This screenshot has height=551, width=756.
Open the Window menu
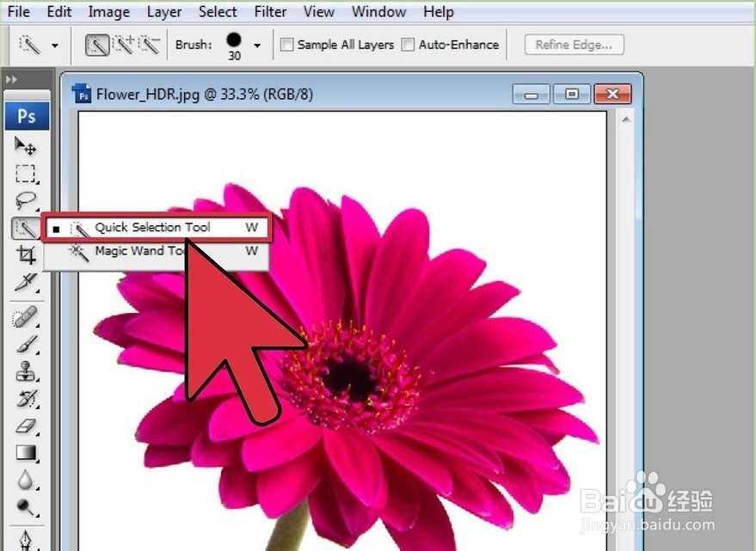(x=378, y=11)
